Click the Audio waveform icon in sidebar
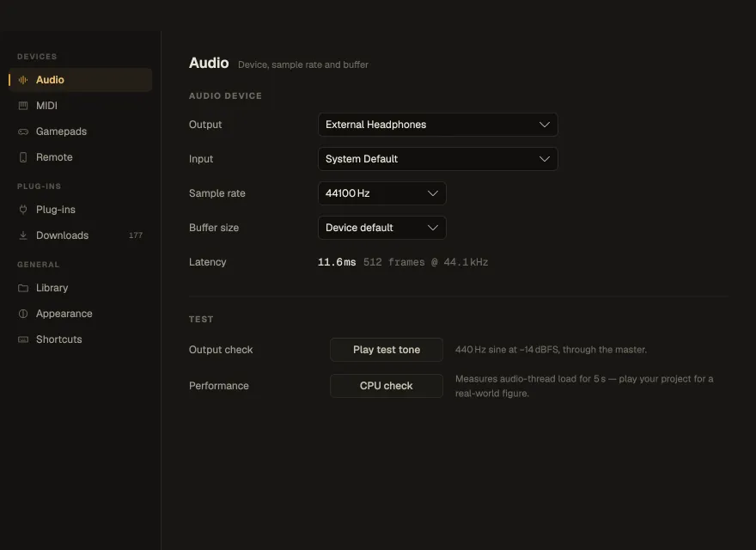This screenshot has width=756, height=550. click(x=22, y=80)
